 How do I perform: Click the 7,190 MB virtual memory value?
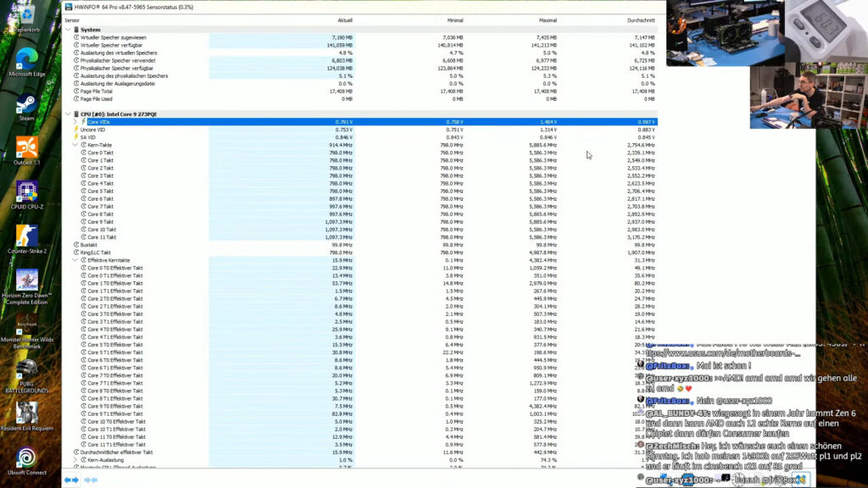[342, 37]
